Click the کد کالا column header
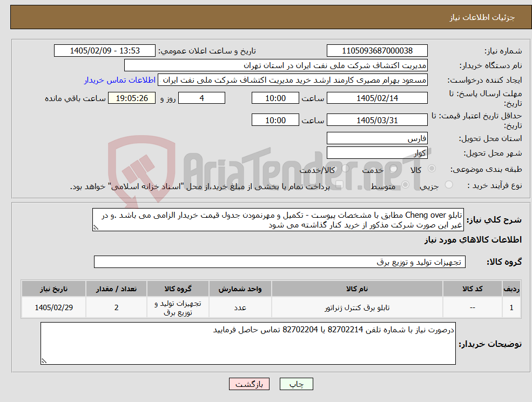The width and height of the screenshot is (532, 402). [472, 289]
